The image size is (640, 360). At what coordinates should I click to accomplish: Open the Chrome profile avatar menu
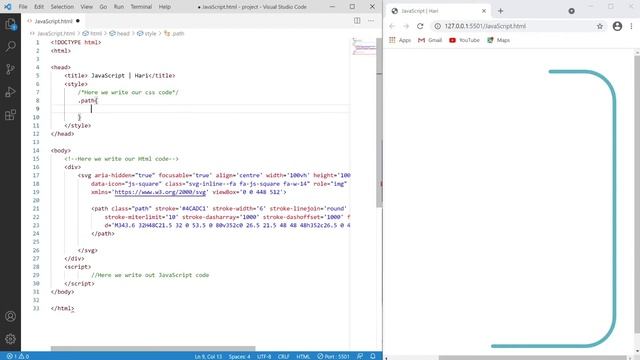pos(617,26)
